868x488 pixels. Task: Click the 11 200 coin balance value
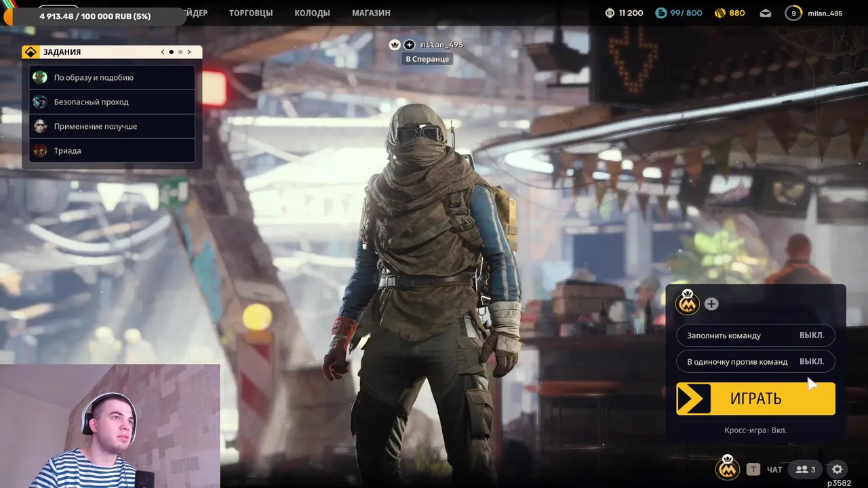631,13
